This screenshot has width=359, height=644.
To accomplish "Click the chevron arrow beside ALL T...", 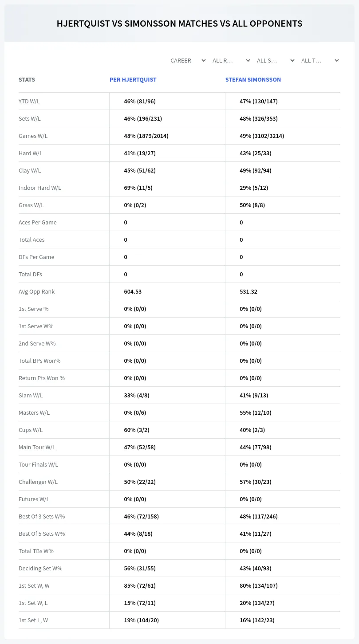I will point(337,60).
